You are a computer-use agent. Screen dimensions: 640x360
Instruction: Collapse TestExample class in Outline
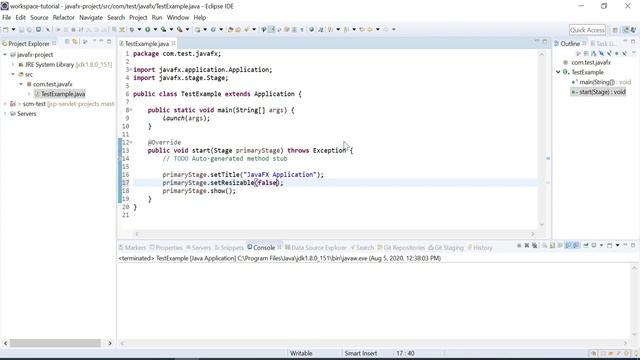558,72
